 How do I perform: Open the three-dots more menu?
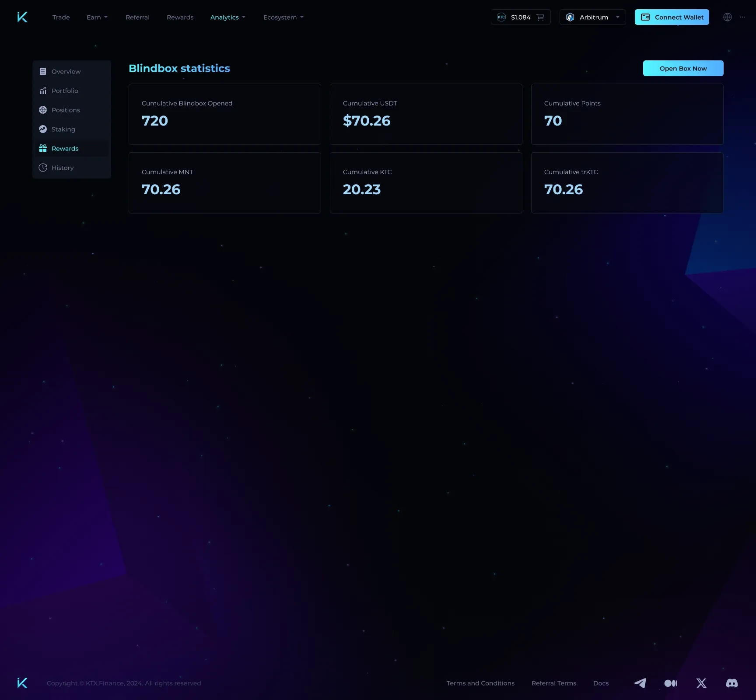(742, 17)
